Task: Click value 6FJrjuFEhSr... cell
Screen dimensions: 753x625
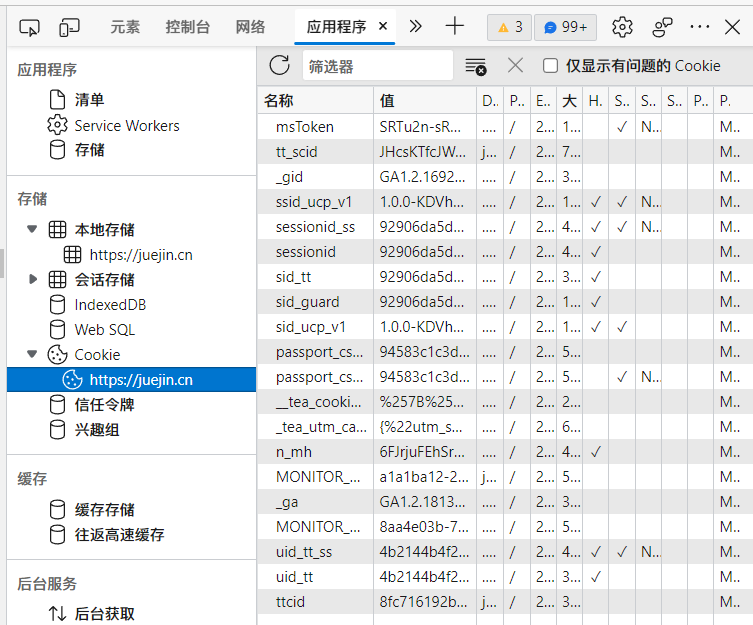Action: [425, 452]
